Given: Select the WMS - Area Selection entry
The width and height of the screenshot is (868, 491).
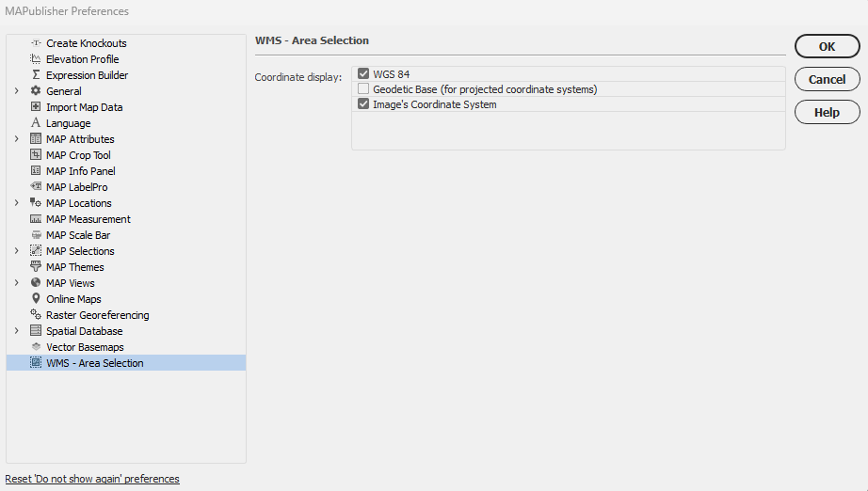Looking at the screenshot, I should click(x=126, y=363).
